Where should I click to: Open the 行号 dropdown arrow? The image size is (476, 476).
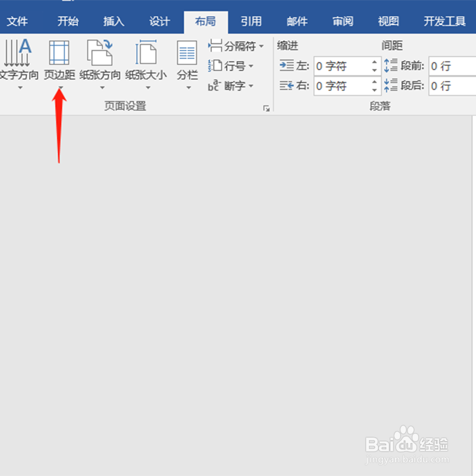tap(250, 66)
